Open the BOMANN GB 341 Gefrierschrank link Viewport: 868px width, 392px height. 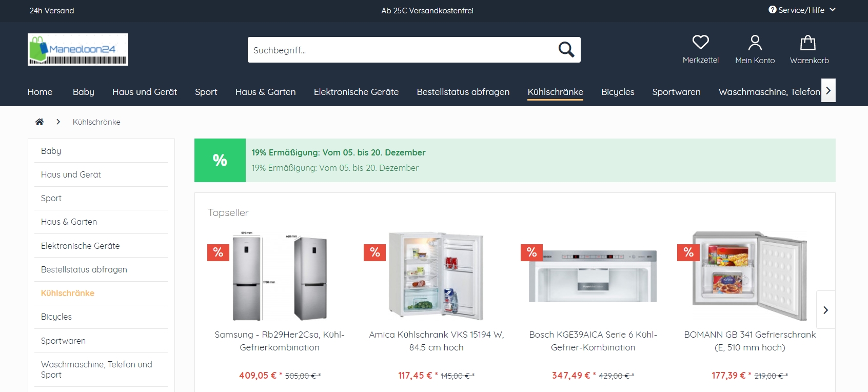tap(749, 341)
